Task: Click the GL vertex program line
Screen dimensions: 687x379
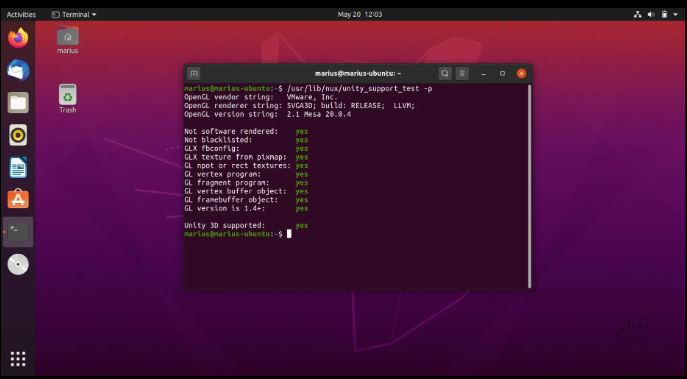Action: 246,174
